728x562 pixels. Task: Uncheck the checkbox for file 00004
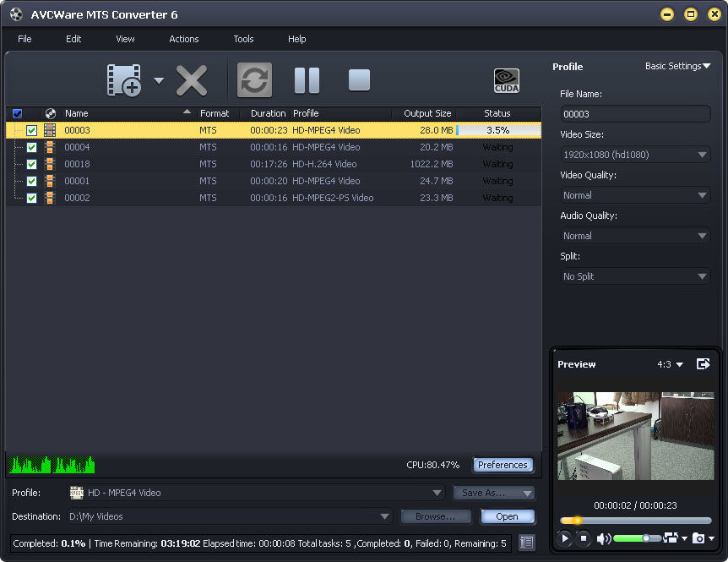[x=31, y=147]
